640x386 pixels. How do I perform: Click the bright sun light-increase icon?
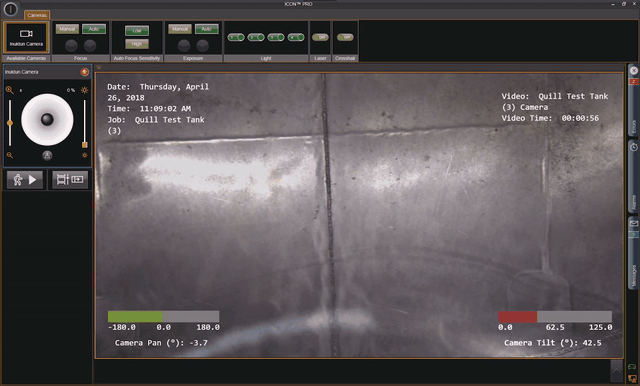point(84,90)
